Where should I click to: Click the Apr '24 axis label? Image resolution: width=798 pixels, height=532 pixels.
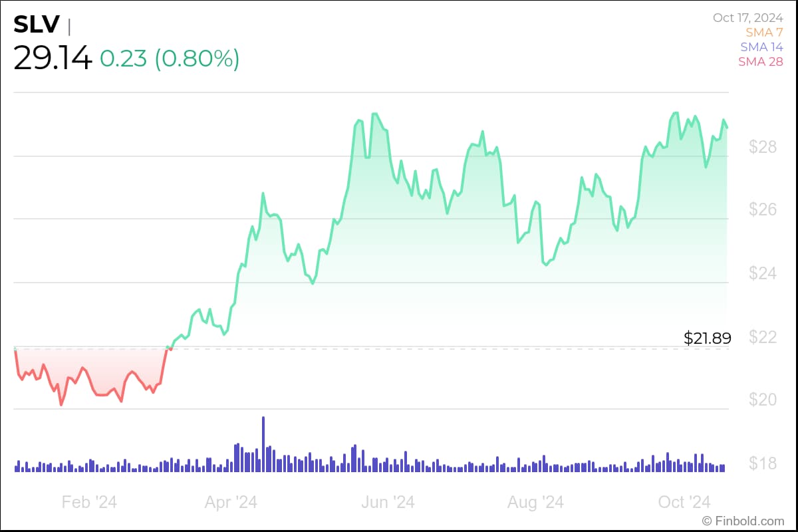coord(231,502)
